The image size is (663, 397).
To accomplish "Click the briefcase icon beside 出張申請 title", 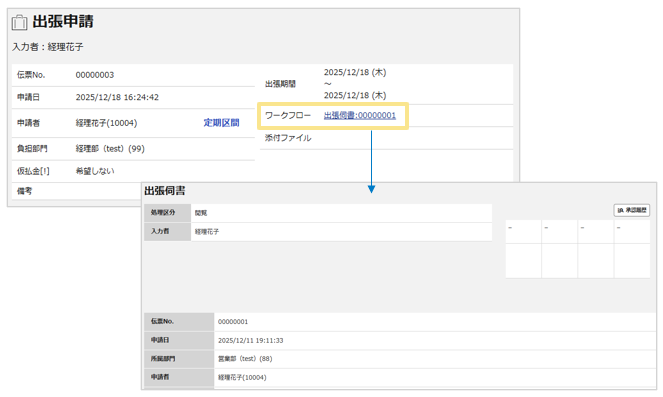I will [19, 22].
